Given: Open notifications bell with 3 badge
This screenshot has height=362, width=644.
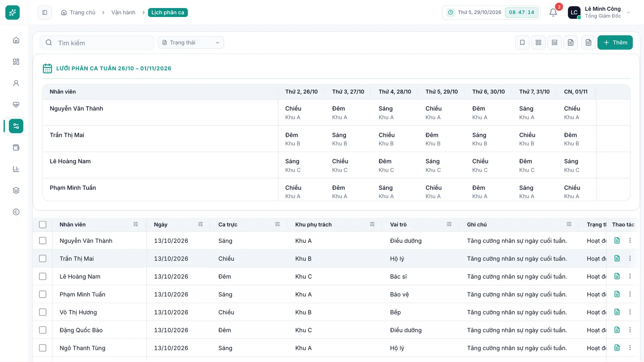Looking at the screenshot, I should pos(553,12).
